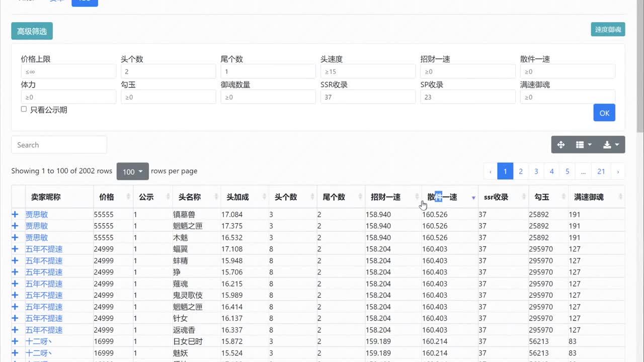Focus the 招财一速 filter input

tap(468, 71)
